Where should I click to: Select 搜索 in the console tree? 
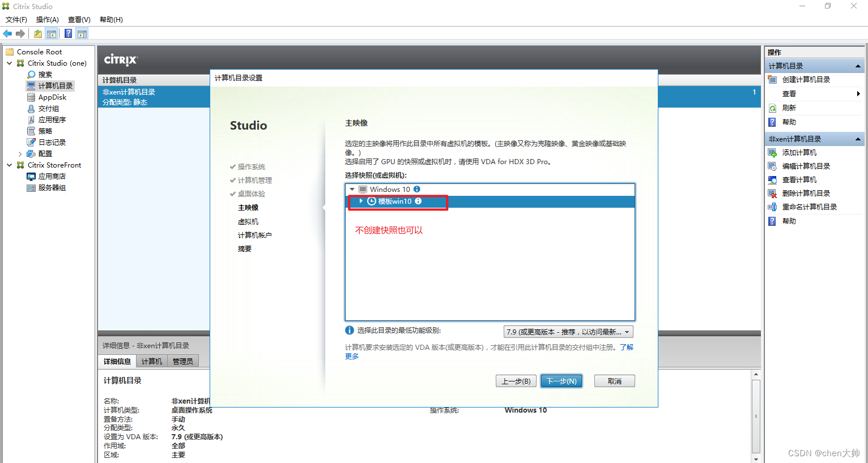tap(45, 74)
